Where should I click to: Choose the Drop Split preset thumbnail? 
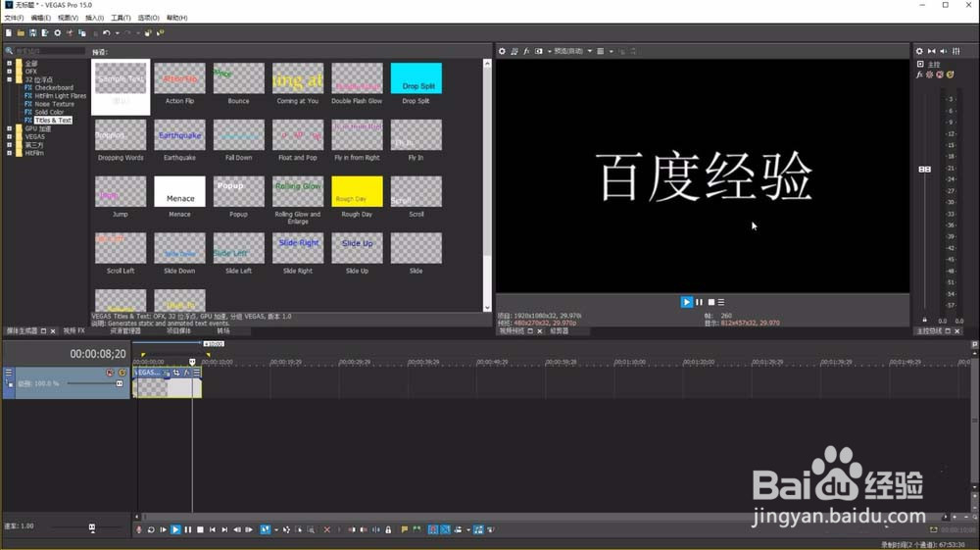[x=416, y=78]
